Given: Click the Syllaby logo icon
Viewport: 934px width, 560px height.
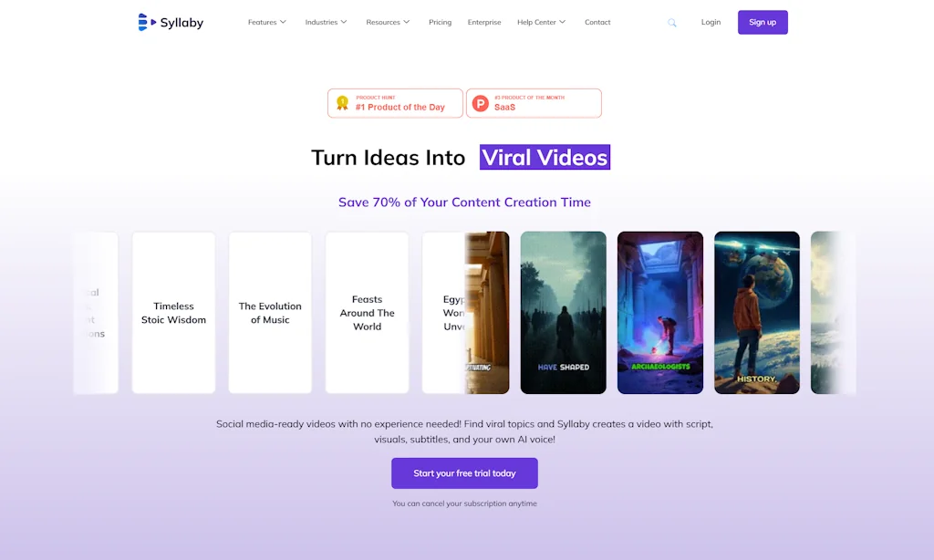Looking at the screenshot, I should (x=147, y=22).
